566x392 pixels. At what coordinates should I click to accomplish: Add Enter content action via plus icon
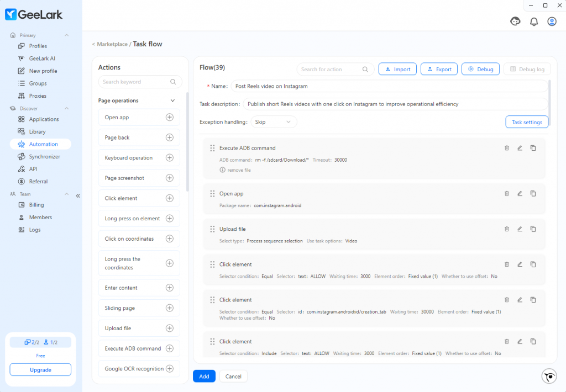[x=169, y=288]
